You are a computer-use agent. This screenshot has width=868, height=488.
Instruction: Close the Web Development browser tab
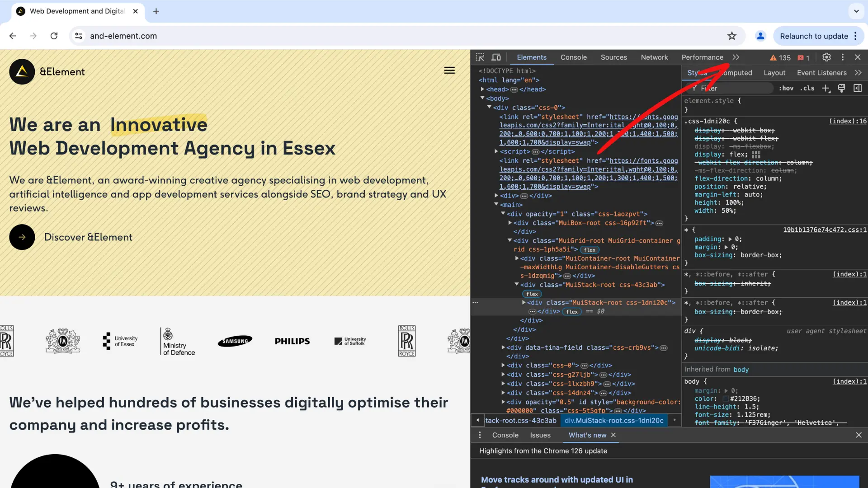135,11
